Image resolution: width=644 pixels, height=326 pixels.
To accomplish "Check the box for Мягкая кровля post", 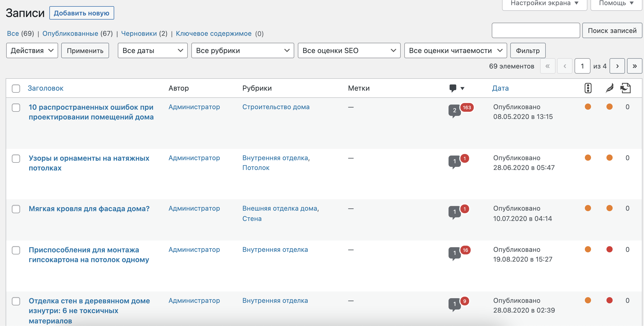I will [x=16, y=209].
